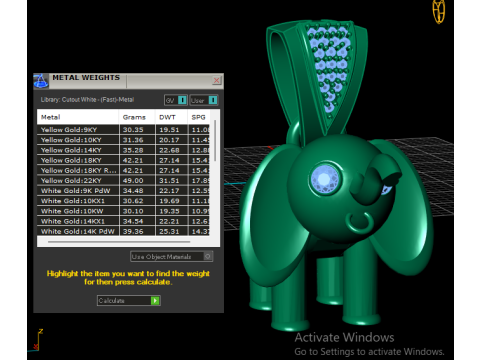Viewport: 480px width, 360px height.
Task: Sort by the Metal column header
Action: point(78,117)
